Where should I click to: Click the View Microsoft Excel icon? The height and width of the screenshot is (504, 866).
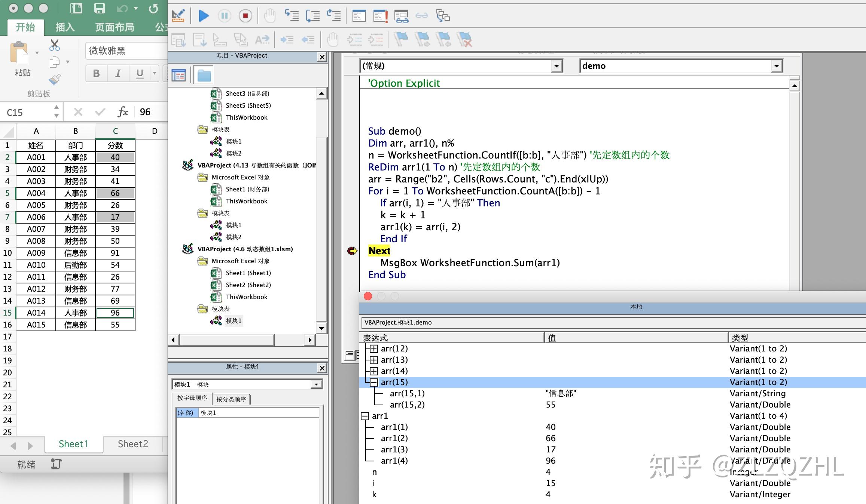click(179, 16)
